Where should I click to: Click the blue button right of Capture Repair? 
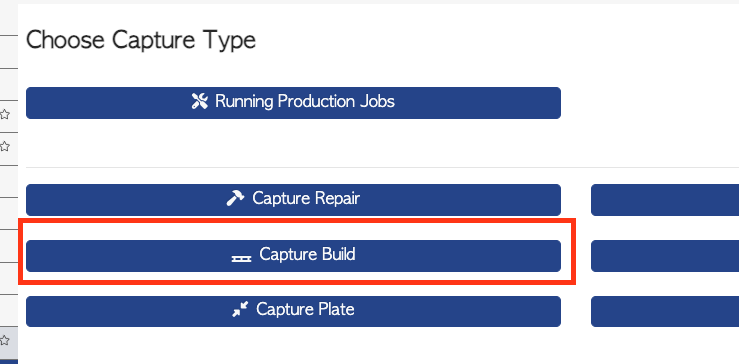665,200
